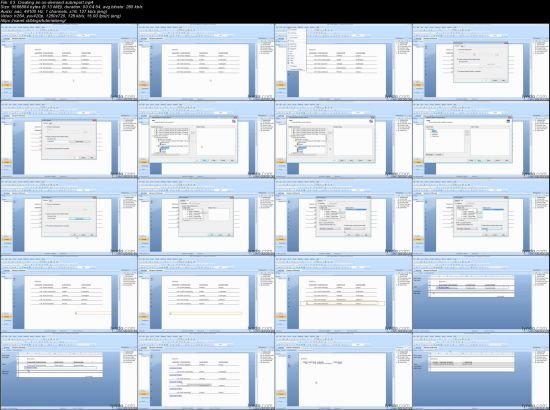Screen dimensions: 550x410
Task: Click the source URL line in the header
Action: (34, 20)
